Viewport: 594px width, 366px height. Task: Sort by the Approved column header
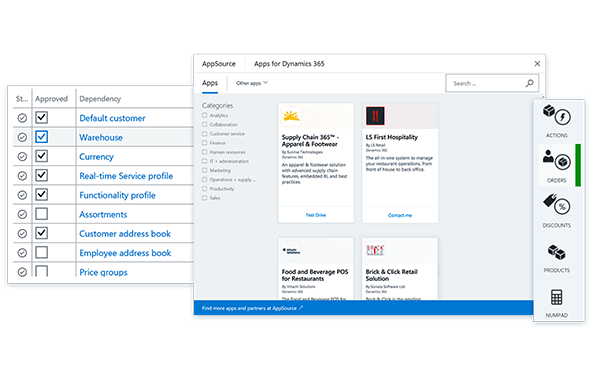(51, 99)
